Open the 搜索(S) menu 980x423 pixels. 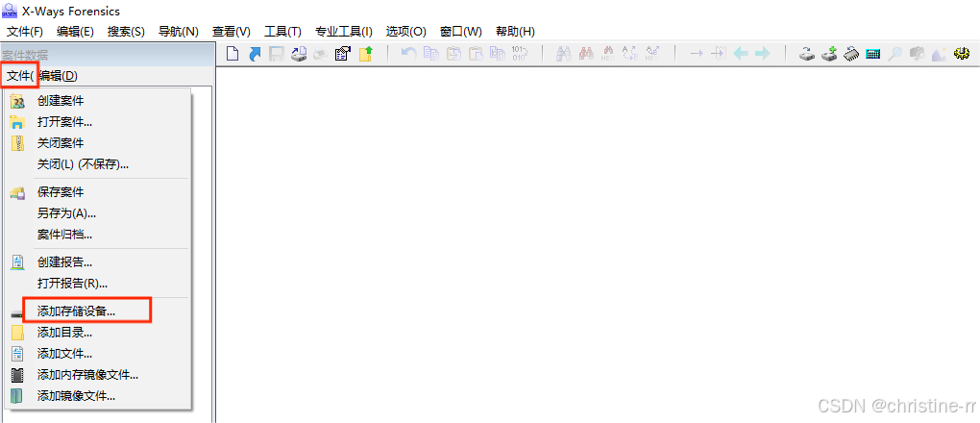[x=126, y=32]
